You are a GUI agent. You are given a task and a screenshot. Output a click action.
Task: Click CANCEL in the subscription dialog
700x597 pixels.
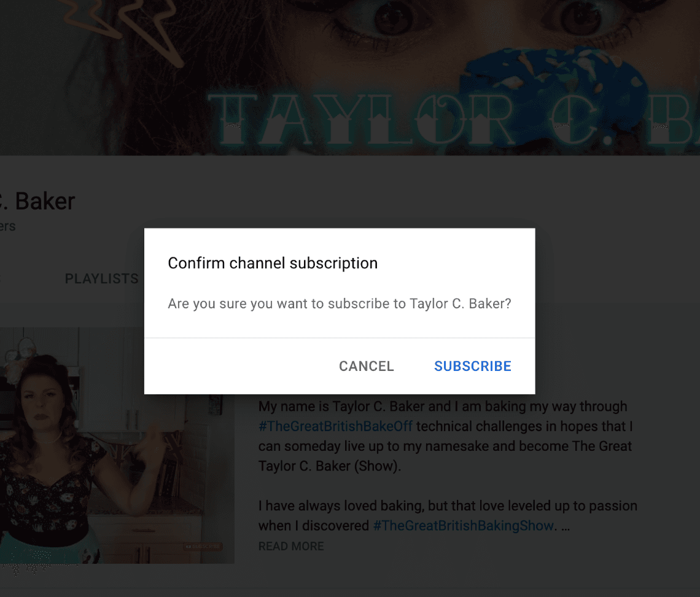[x=366, y=366]
